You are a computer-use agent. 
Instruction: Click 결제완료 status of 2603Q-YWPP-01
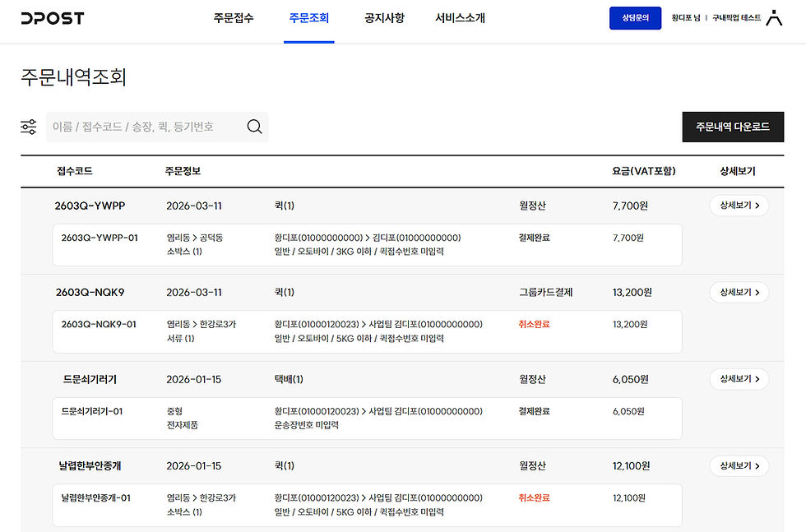pos(534,238)
